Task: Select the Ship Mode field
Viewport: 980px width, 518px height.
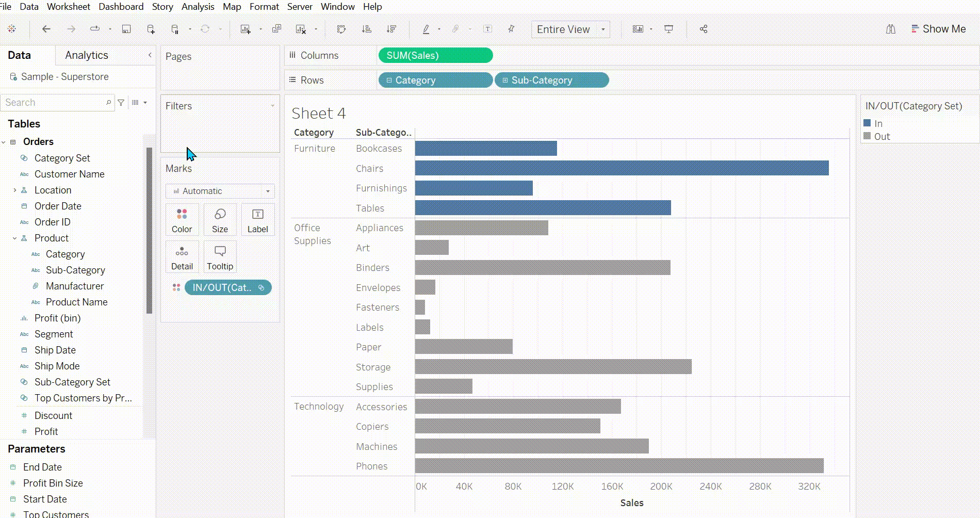Action: (x=57, y=366)
